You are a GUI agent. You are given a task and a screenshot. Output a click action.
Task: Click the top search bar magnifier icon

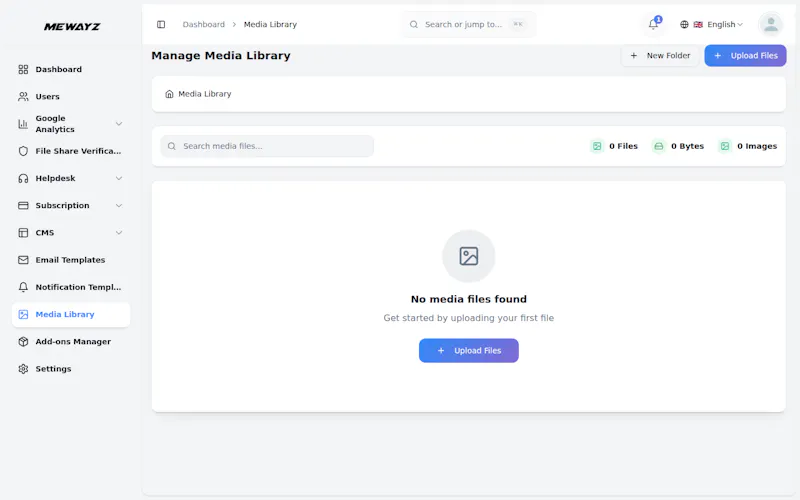click(x=414, y=24)
